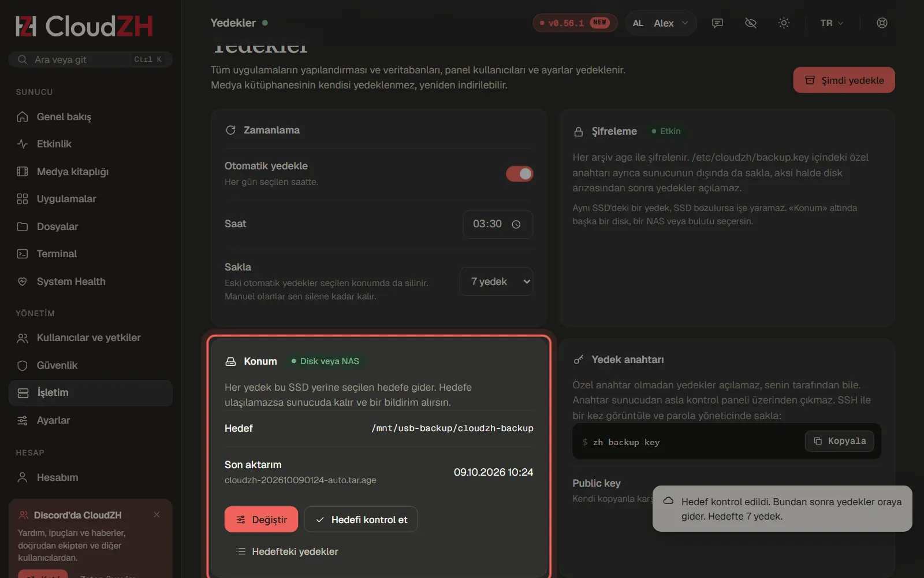This screenshot has height=578, width=924.
Task: Open Dosyalar sidebar item
Action: click(x=90, y=227)
